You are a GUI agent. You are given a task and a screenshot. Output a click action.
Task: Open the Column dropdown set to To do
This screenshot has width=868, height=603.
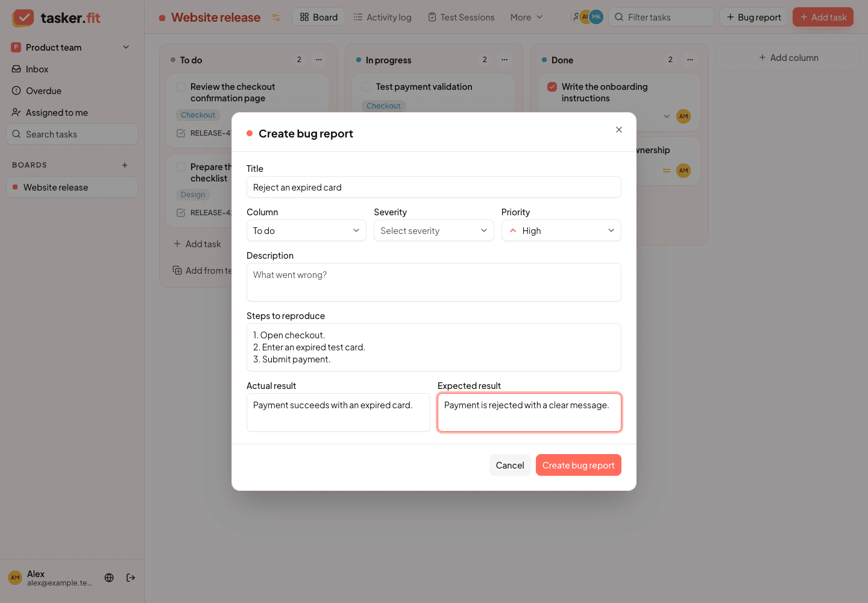pos(306,230)
